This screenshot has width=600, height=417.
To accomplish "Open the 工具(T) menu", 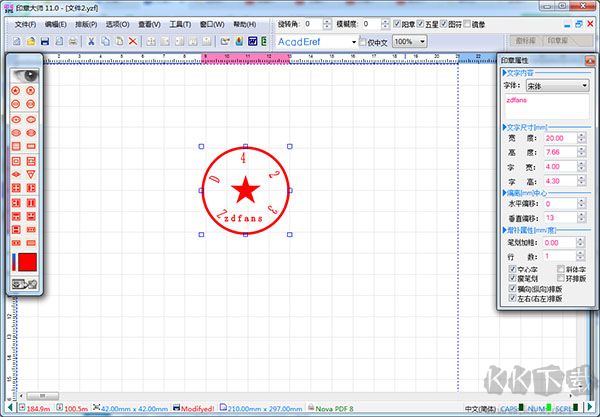I will point(181,23).
